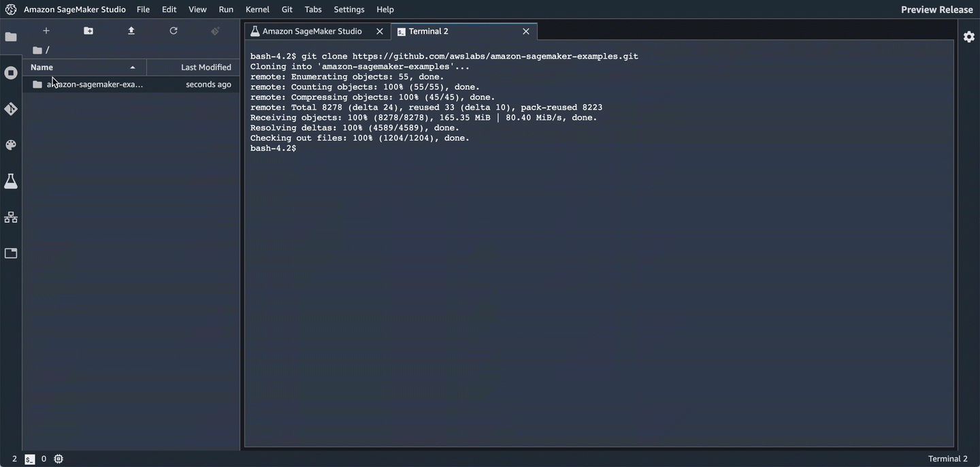Open Running Terminals and Kernels sidebar icon
980x467 pixels.
click(11, 73)
